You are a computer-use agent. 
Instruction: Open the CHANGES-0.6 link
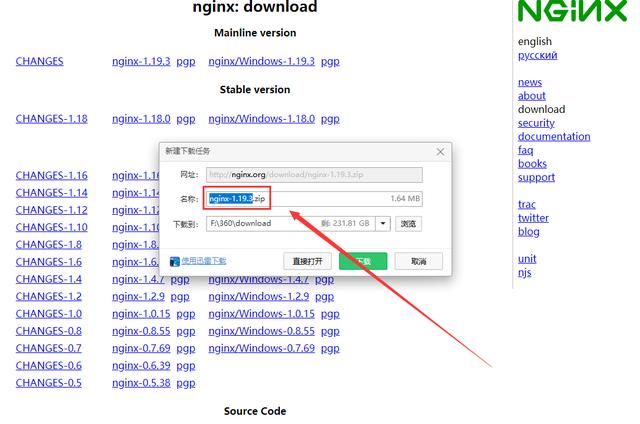coord(49,366)
